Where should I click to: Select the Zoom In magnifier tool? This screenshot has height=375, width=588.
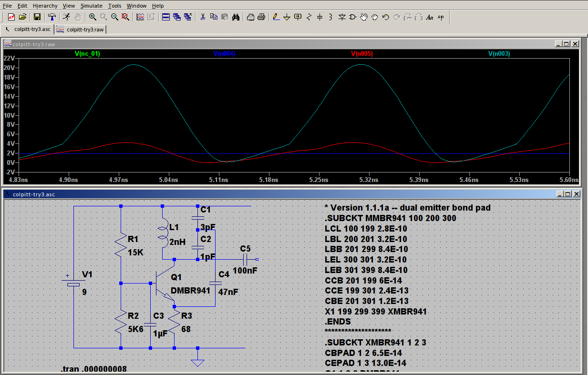tap(92, 17)
